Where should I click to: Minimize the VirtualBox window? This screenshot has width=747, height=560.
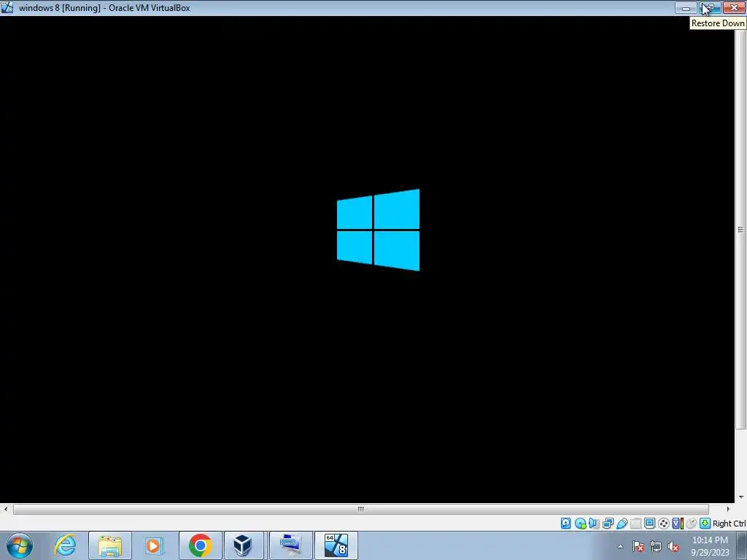point(686,7)
